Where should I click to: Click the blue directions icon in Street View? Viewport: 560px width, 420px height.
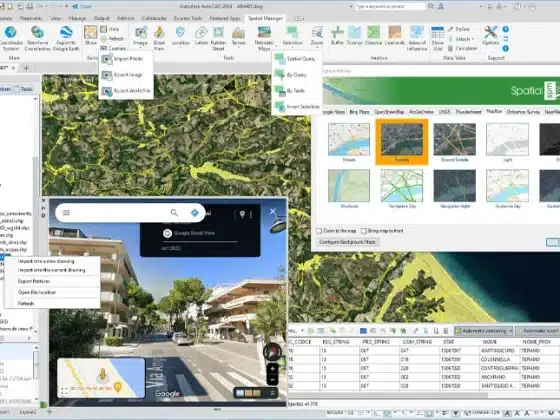(195, 213)
